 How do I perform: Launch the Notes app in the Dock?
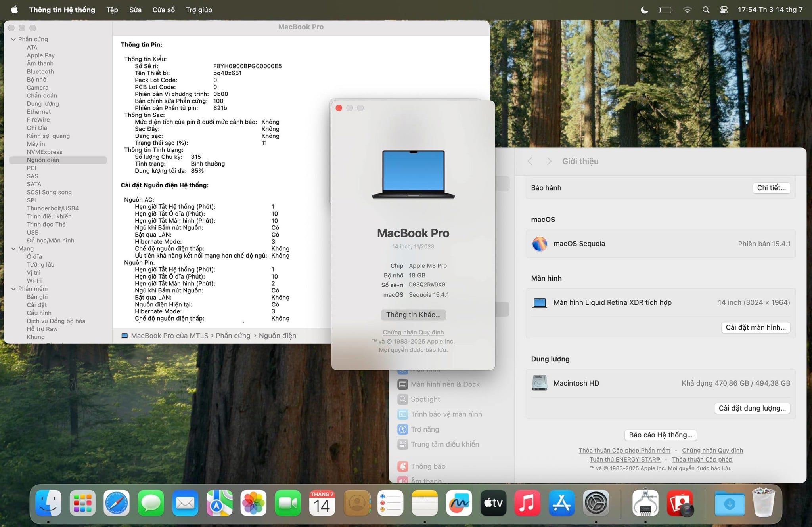coord(425,503)
